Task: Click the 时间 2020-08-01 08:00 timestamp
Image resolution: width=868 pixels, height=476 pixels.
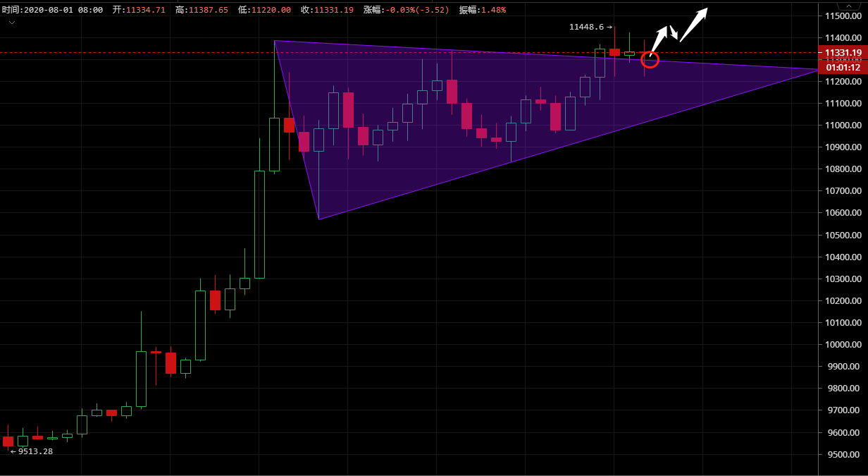Action: coord(52,10)
